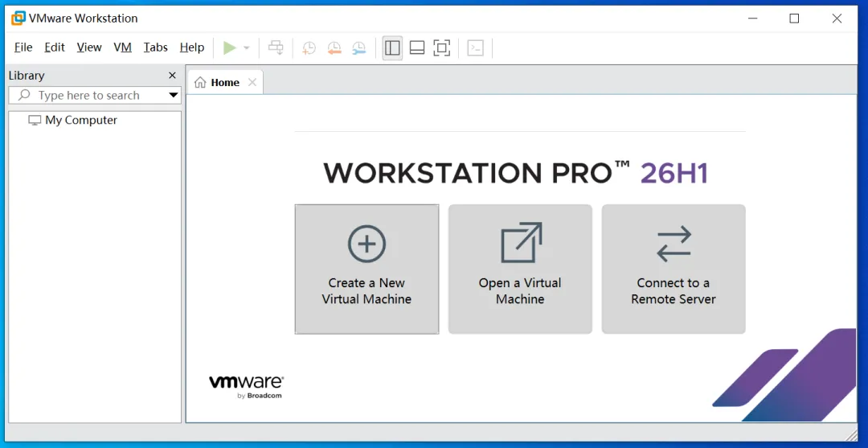
Task: Click the search magnifier icon in Library
Action: coord(24,95)
